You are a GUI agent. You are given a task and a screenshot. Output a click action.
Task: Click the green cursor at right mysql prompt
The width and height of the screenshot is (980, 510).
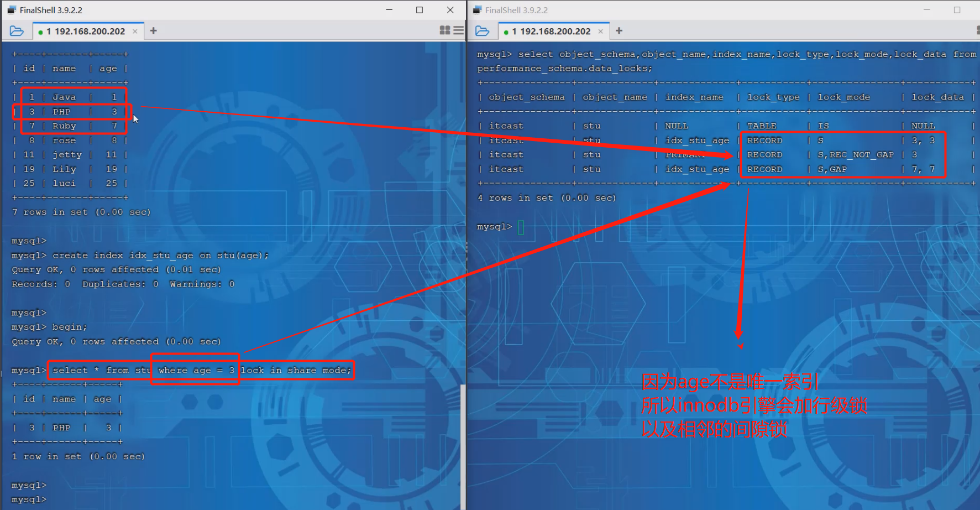point(521,227)
